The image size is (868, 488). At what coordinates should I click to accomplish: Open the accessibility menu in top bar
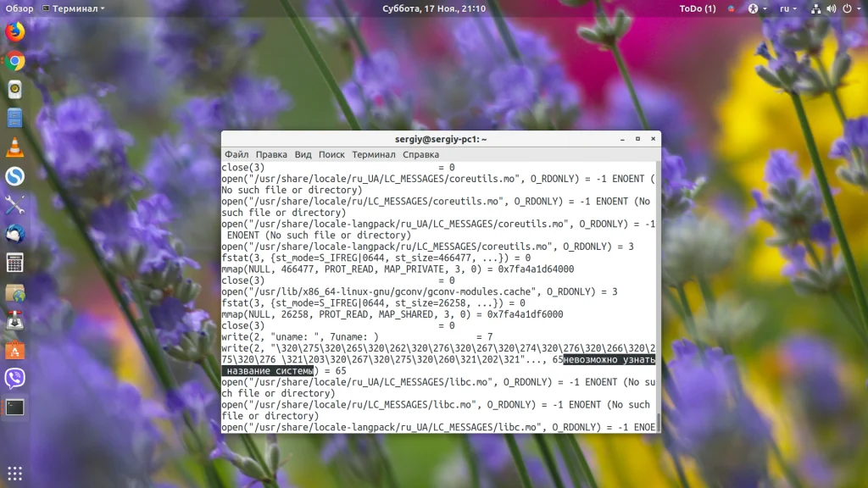point(757,8)
